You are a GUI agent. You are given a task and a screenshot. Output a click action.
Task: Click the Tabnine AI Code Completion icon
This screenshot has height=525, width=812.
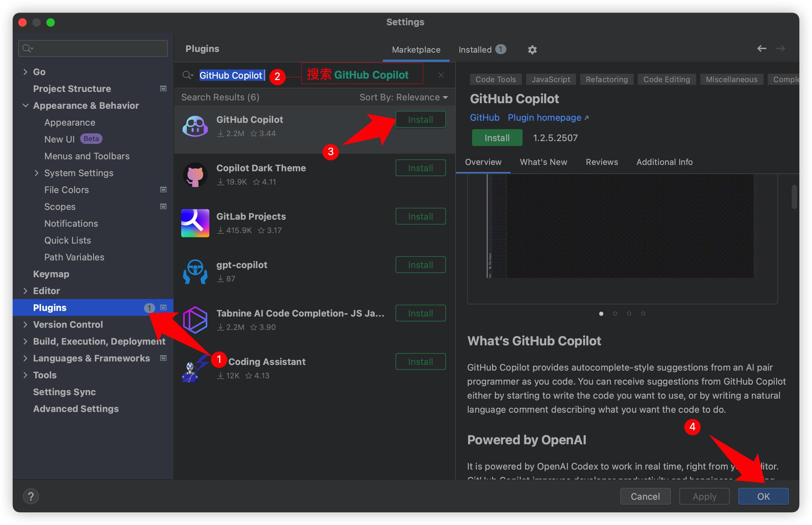195,320
